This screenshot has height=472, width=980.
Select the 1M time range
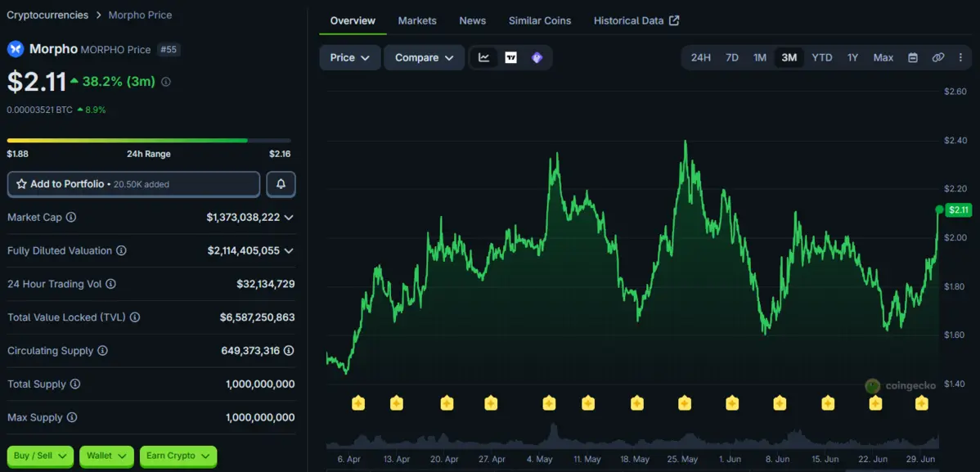pos(760,57)
